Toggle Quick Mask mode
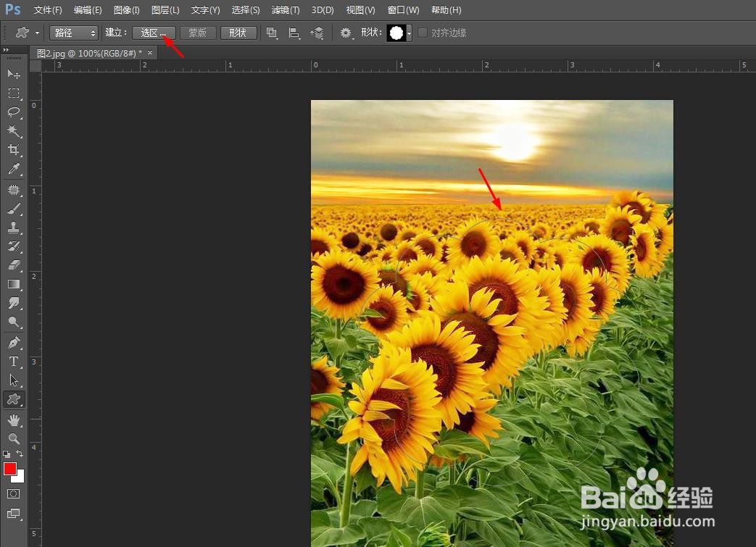This screenshot has height=547, width=756. click(x=14, y=493)
